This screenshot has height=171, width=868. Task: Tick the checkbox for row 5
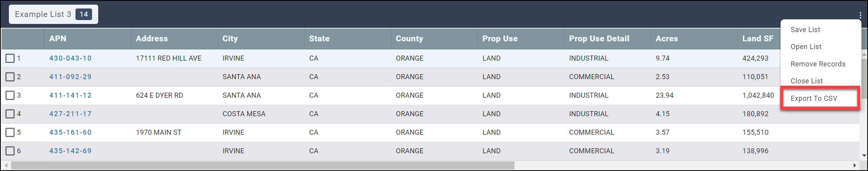point(10,132)
